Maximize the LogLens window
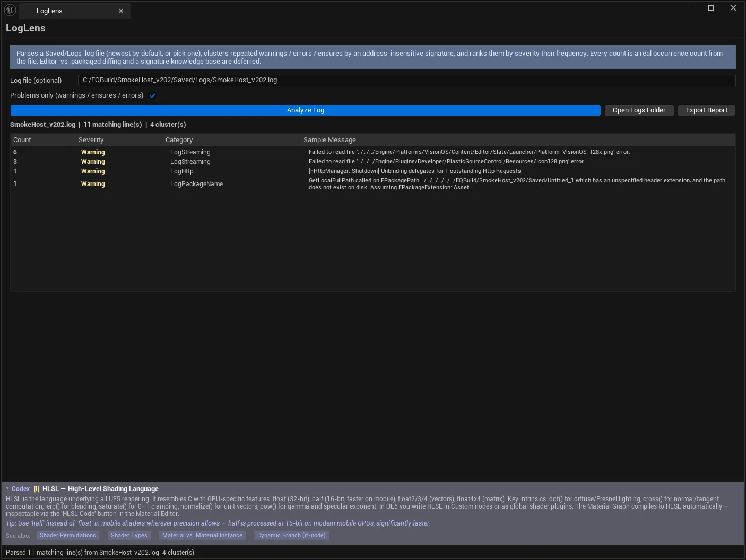The width and height of the screenshot is (746, 560). click(x=711, y=8)
